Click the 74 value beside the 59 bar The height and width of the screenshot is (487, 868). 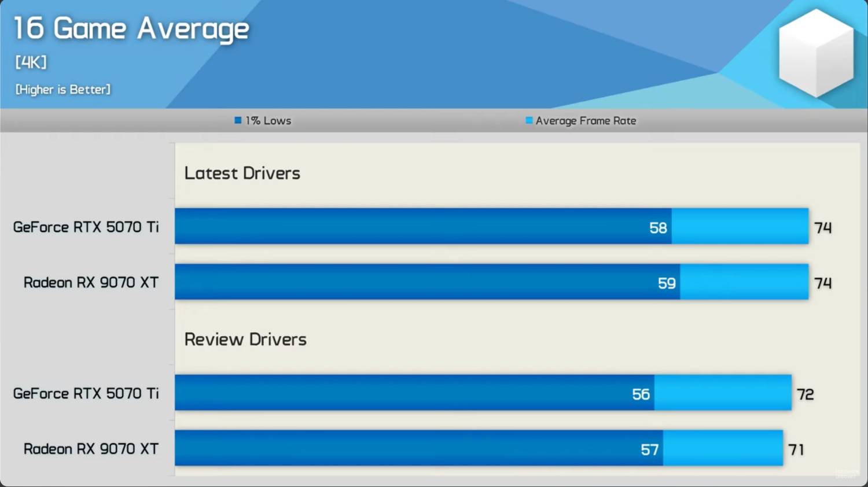[x=823, y=283]
